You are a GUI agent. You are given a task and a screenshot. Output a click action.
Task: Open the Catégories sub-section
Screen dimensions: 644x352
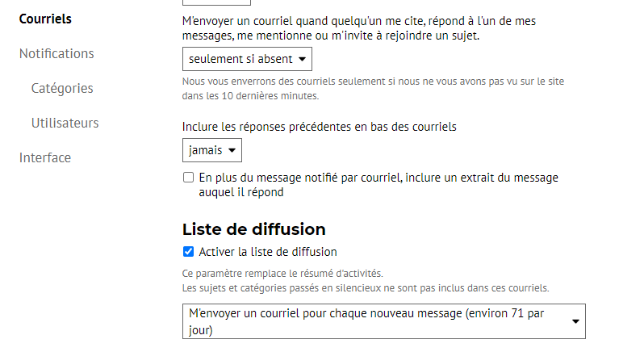pos(62,88)
